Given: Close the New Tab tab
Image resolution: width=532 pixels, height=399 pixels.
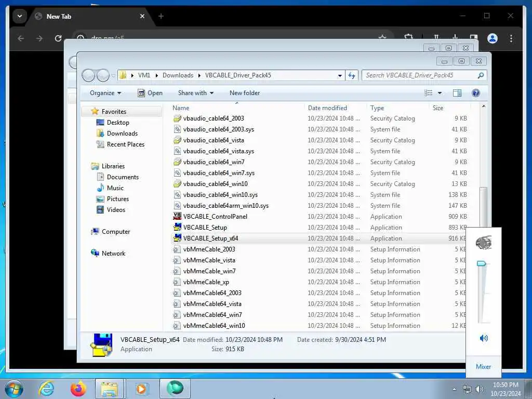Looking at the screenshot, I should click(x=142, y=16).
